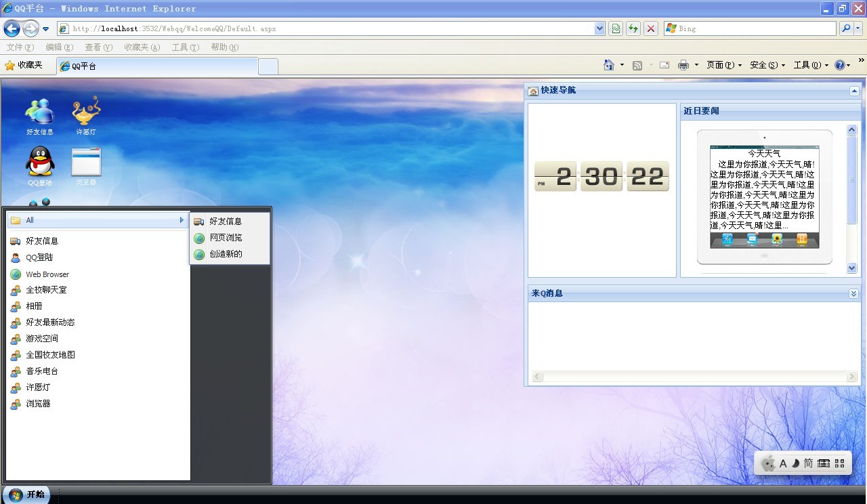The image size is (867, 504).
Task: Open 音乐电台 from start menu
Action: point(98,371)
